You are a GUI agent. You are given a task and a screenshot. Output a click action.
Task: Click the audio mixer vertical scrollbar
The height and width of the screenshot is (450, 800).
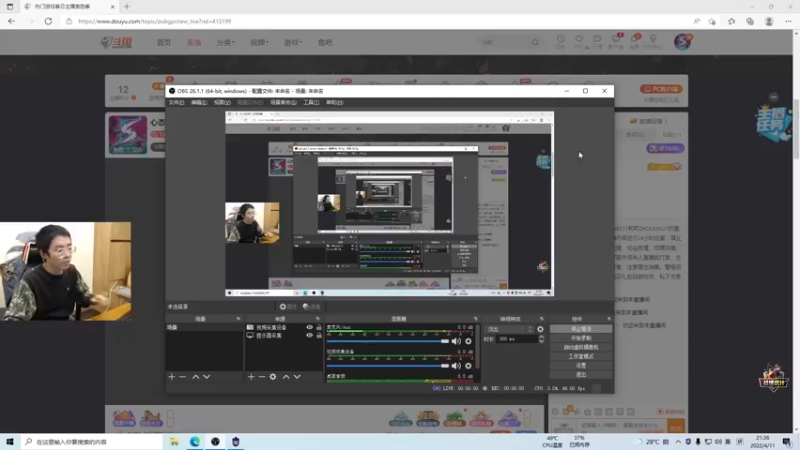[477, 347]
